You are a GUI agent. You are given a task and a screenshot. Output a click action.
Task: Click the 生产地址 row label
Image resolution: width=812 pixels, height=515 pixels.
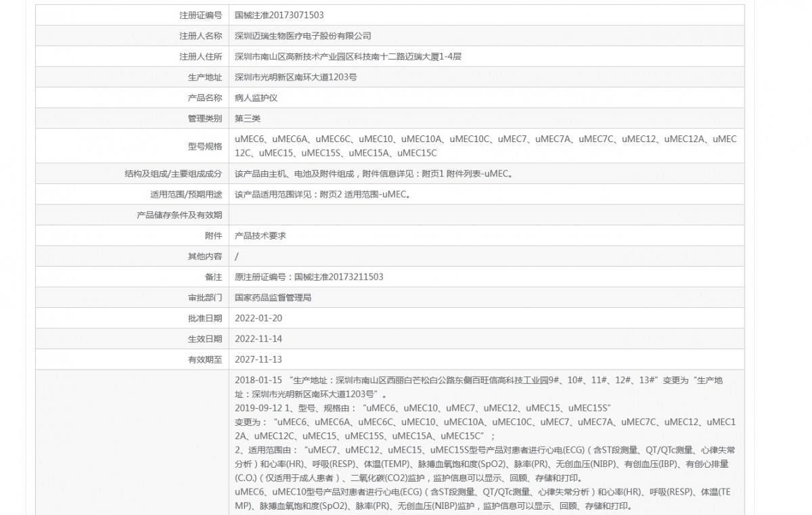point(204,77)
